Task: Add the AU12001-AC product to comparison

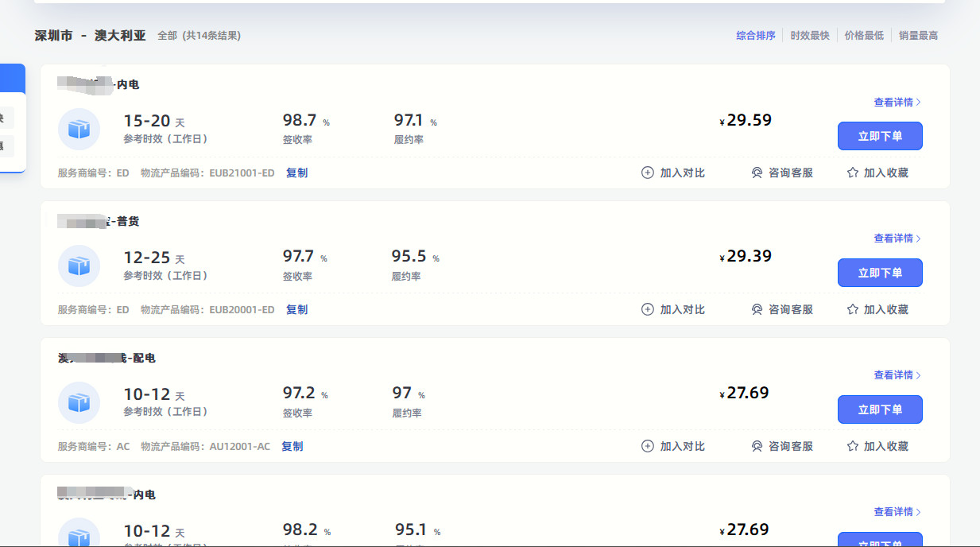Action: (x=673, y=446)
